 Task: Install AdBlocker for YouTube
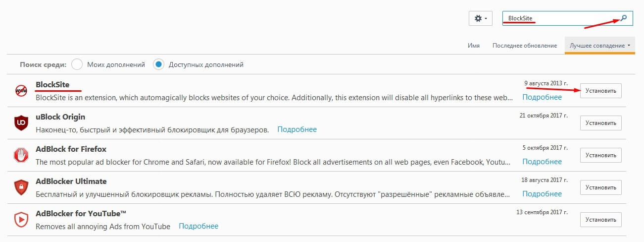point(600,220)
